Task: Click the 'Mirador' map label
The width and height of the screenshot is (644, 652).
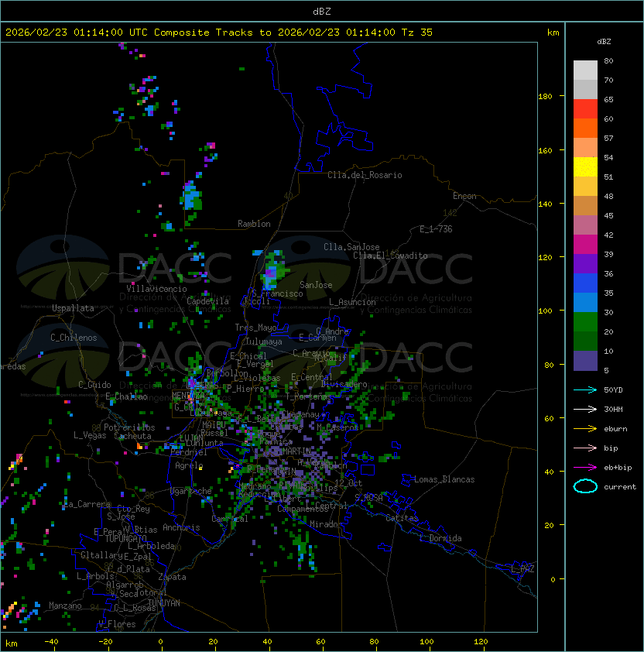Action: tap(327, 524)
